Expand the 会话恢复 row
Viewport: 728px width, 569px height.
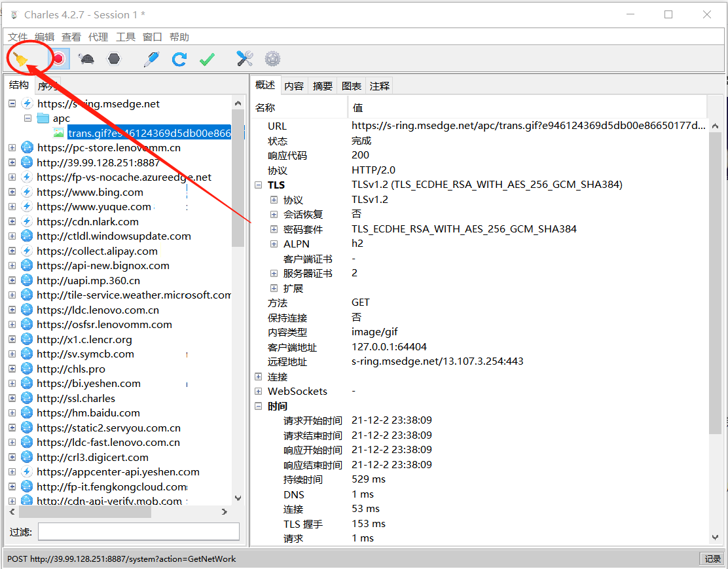tap(274, 215)
